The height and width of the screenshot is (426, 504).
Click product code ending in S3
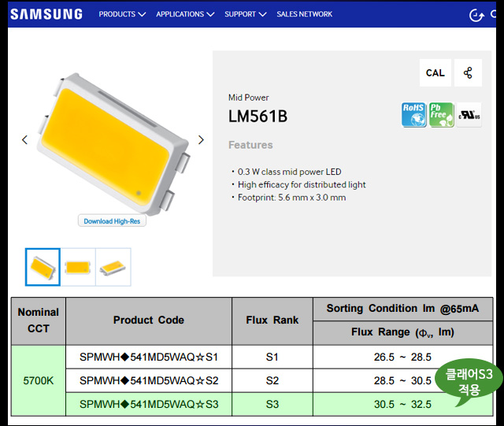tap(149, 404)
